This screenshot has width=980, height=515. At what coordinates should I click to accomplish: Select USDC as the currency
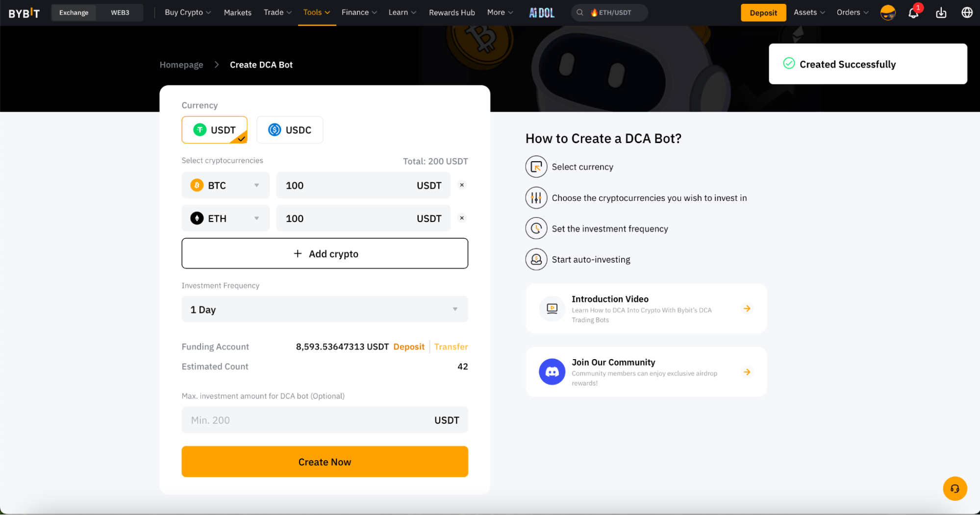tap(290, 130)
